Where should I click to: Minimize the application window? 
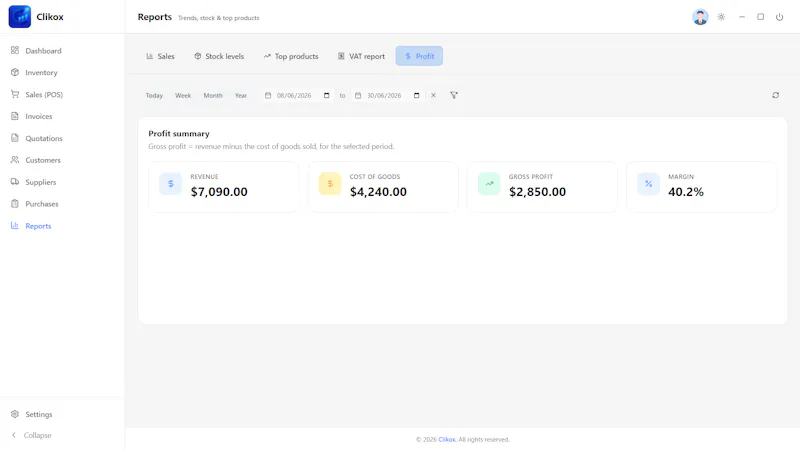(x=742, y=17)
